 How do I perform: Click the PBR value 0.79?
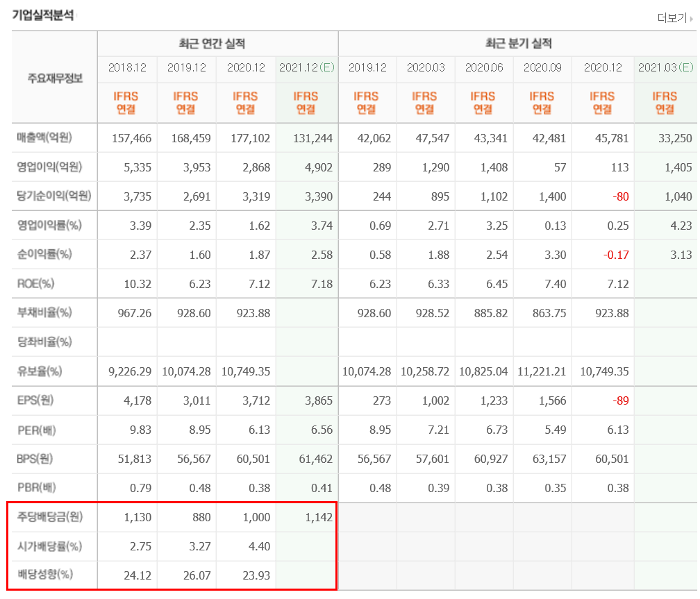point(140,488)
